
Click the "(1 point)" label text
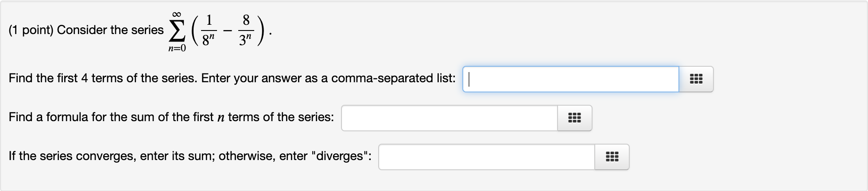31,30
